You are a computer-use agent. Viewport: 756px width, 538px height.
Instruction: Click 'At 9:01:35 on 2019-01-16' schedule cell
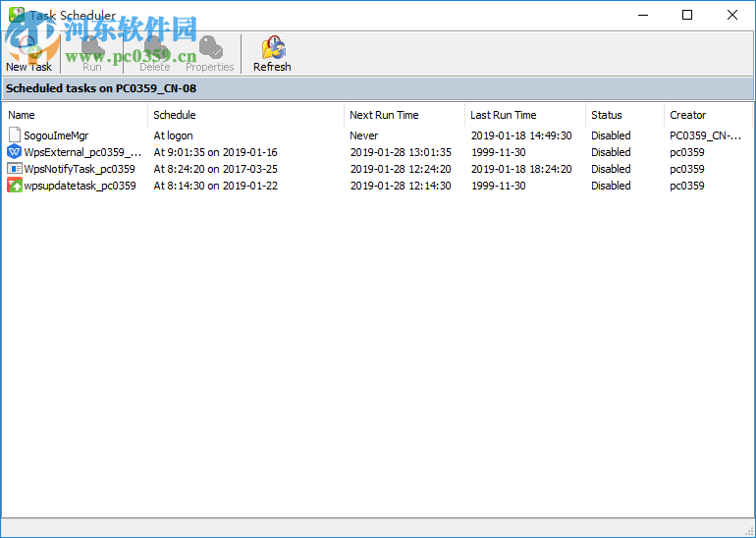click(216, 152)
